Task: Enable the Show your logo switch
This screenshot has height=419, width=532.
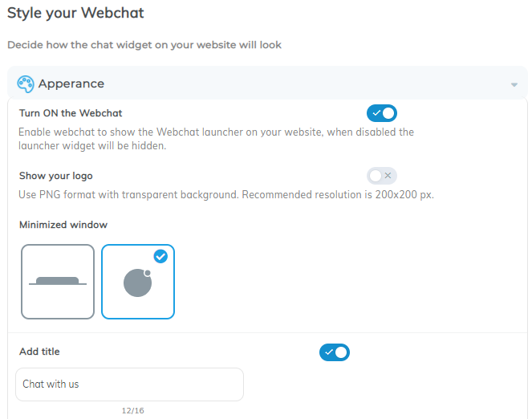Action: [382, 176]
